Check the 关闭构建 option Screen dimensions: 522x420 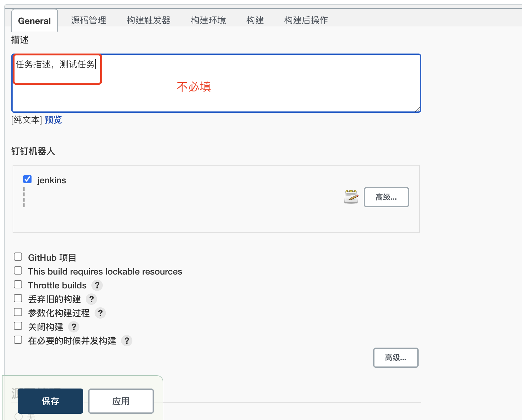(18, 326)
